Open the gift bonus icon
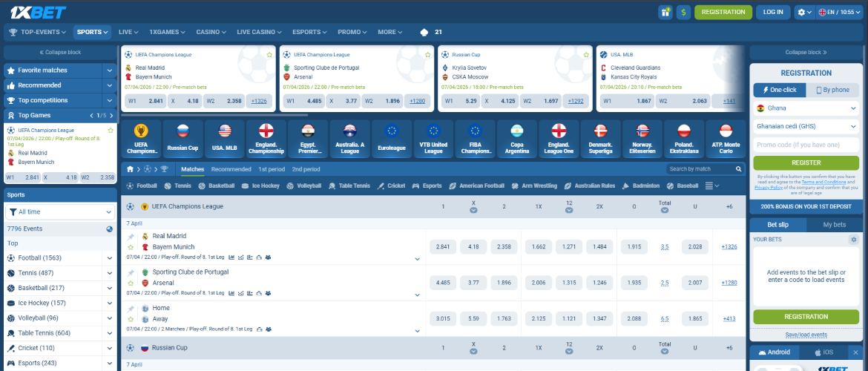This screenshot has width=868, height=371. click(x=665, y=12)
